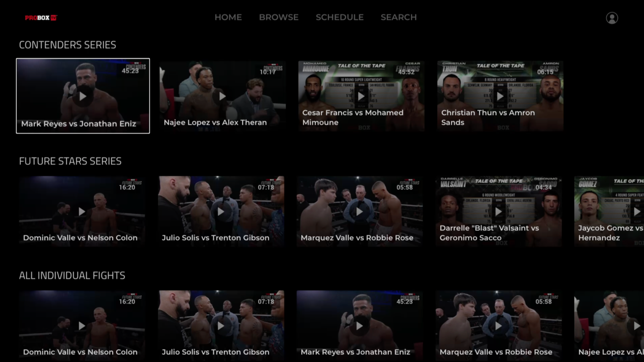Viewport: 644px width, 362px height.
Task: Open Marquez Valle vs Robbie Rose under ALL INDIVIDUAL FIGHTS
Action: (x=498, y=326)
